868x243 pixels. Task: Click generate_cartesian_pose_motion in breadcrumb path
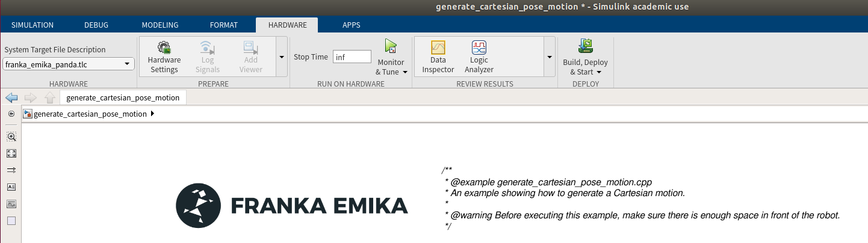90,114
